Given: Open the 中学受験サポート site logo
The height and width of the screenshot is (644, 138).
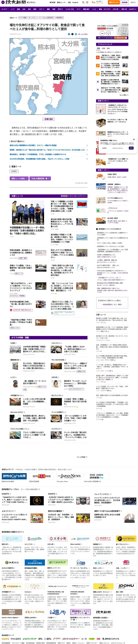Looking at the screenshot, I should point(12,586).
